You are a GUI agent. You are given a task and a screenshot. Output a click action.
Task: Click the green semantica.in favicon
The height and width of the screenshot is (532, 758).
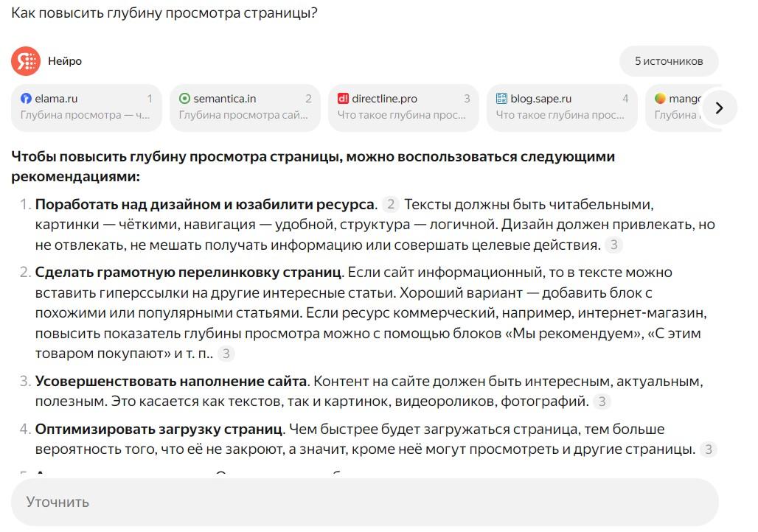185,97
